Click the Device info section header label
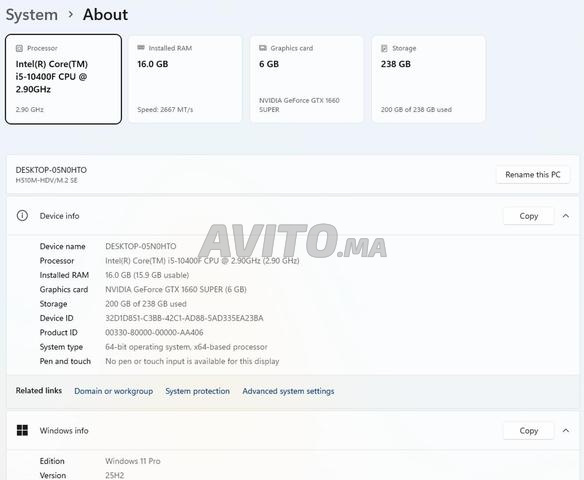 60,216
